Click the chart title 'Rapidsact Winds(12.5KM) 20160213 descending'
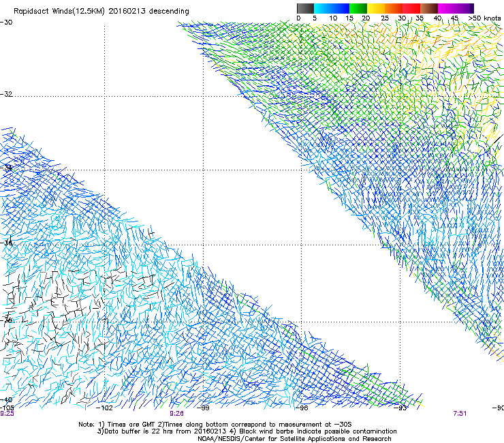This screenshot has height=443, width=504. click(101, 11)
